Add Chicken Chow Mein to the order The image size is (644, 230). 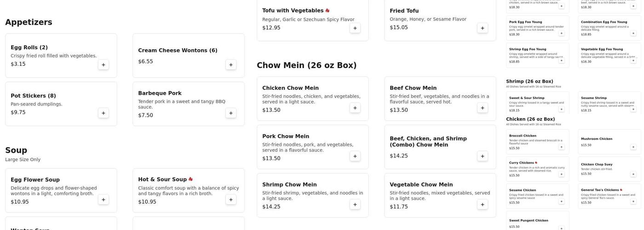(x=355, y=108)
